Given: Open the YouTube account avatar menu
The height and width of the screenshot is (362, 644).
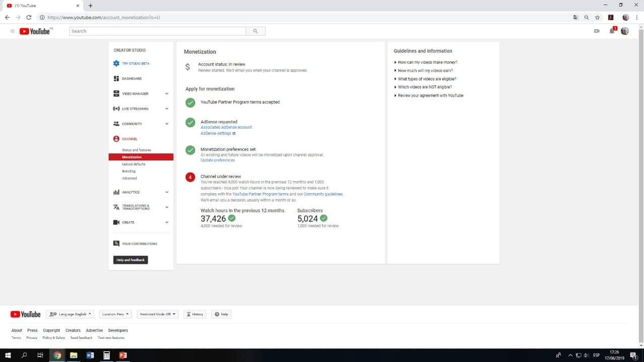Looking at the screenshot, I should pos(625,31).
